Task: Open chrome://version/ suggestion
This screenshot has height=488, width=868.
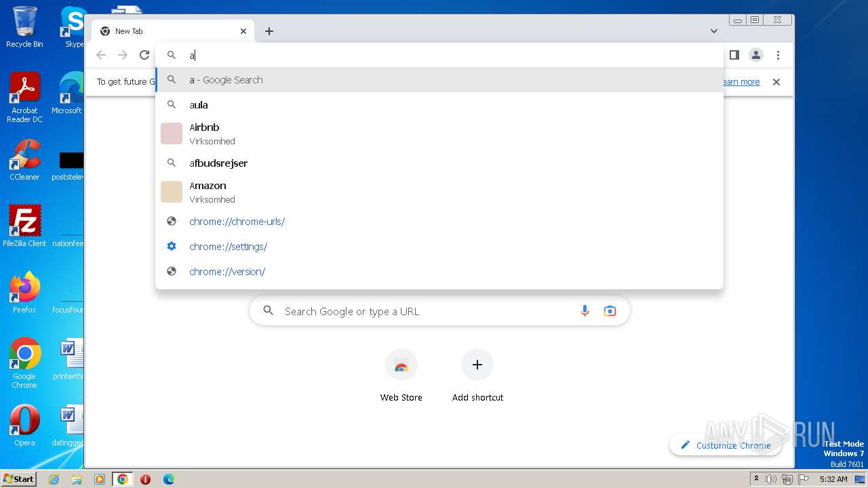Action: pos(439,272)
